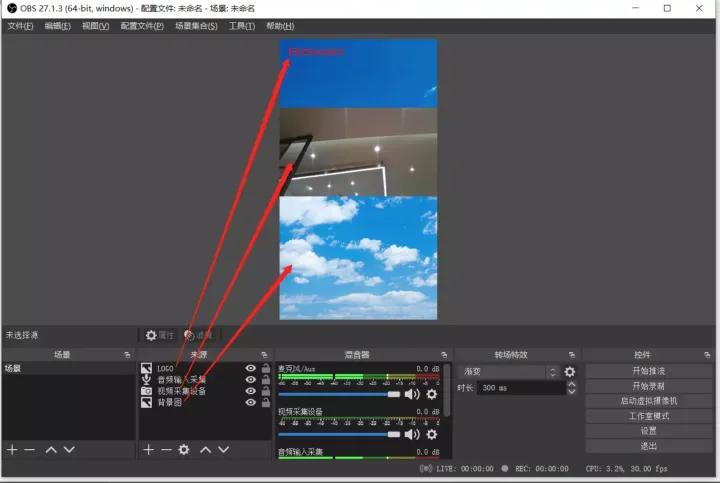The height and width of the screenshot is (483, 720).
Task: Mute 视频采集设备 audio speaker icon
Action: (412, 434)
